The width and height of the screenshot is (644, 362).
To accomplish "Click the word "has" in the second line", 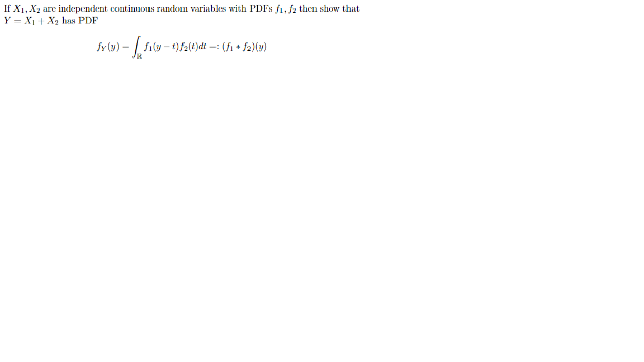I will [69, 21].
